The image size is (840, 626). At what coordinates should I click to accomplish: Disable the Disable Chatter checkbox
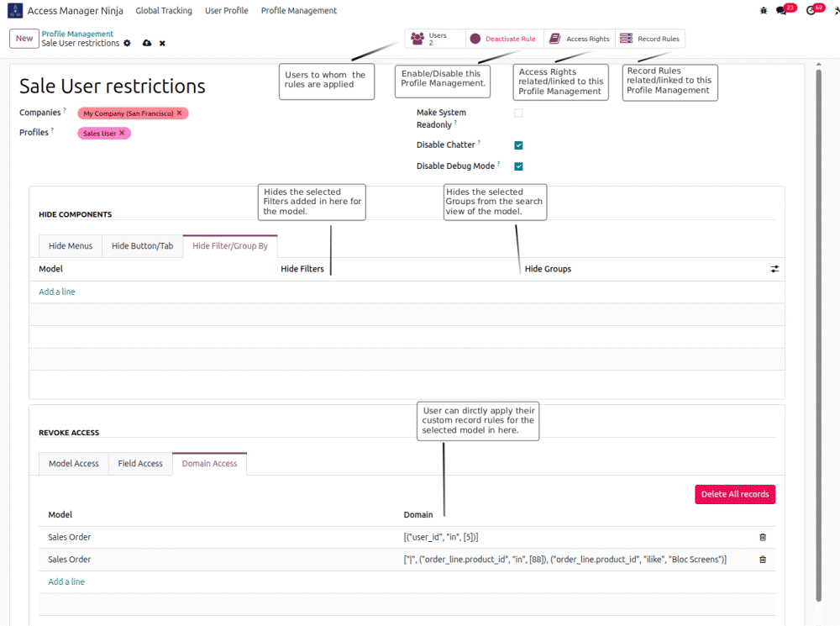tap(518, 145)
